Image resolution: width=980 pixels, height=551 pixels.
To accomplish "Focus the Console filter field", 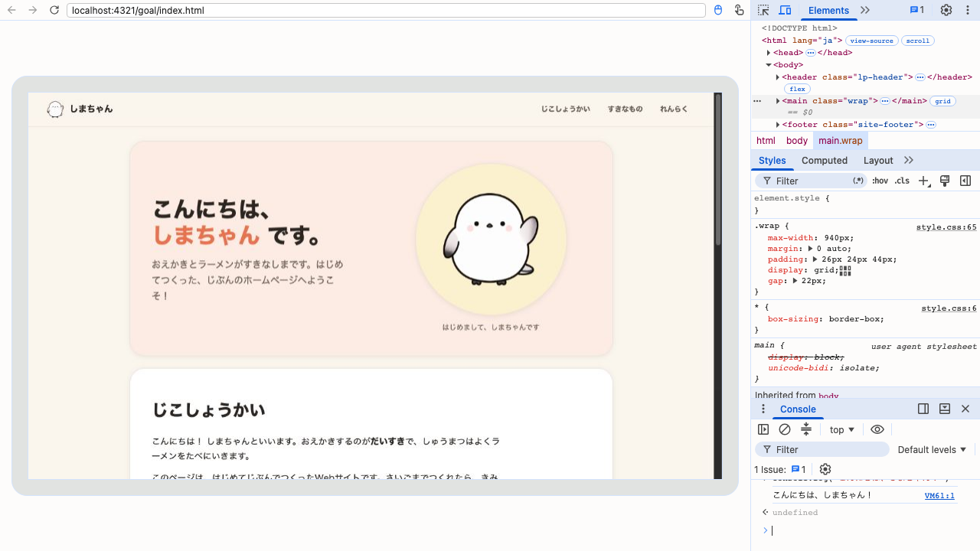I will [x=822, y=449].
